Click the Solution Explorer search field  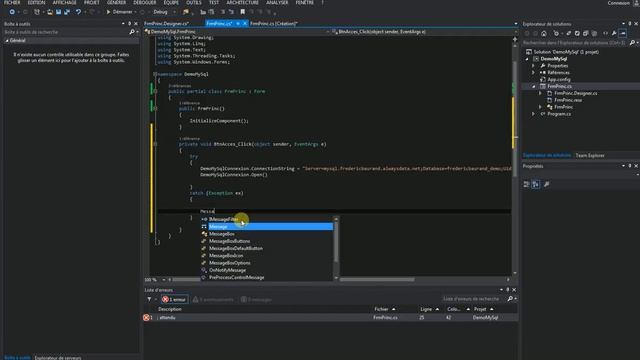point(576,42)
